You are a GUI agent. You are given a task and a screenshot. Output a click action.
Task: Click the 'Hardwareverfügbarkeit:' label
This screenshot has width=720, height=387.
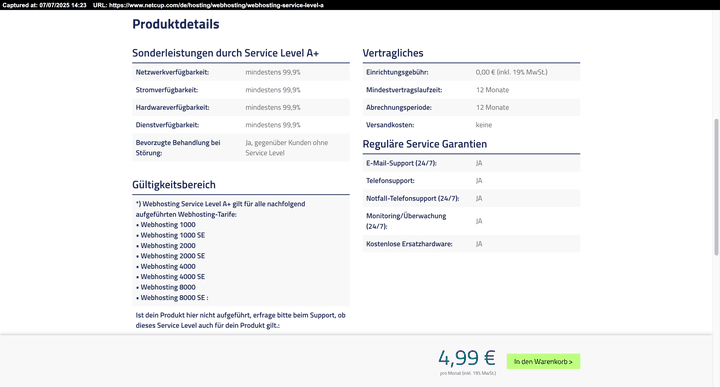tap(172, 107)
